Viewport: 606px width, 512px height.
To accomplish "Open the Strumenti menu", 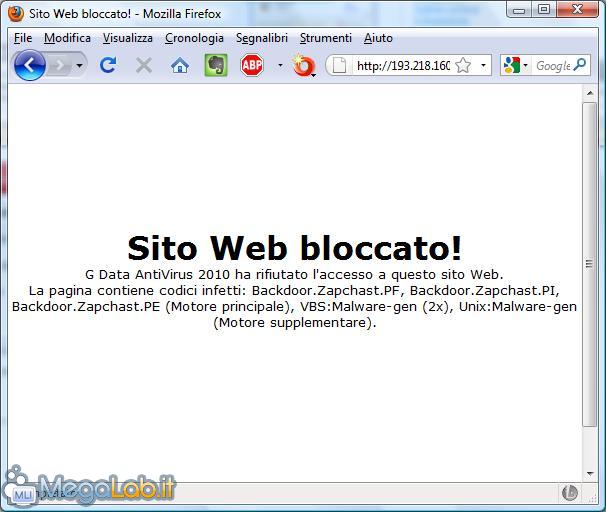I will (x=326, y=38).
